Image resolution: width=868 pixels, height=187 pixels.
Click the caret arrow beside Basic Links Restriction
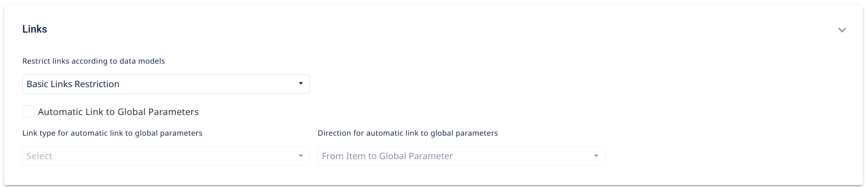pos(301,84)
